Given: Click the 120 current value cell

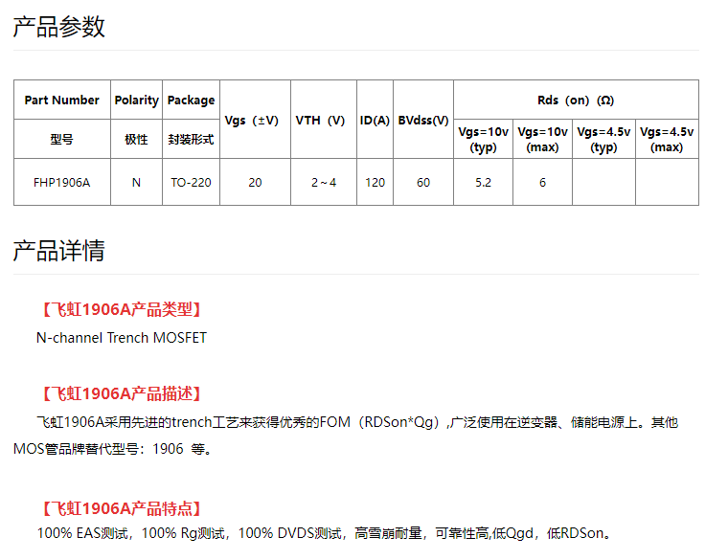Looking at the screenshot, I should pyautogui.click(x=375, y=182).
